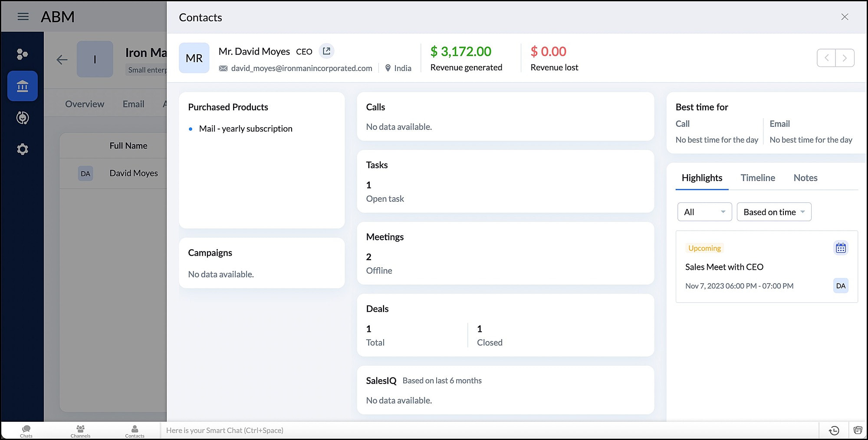Switch to the Timeline tab
This screenshot has height=440, width=868.
tap(757, 178)
